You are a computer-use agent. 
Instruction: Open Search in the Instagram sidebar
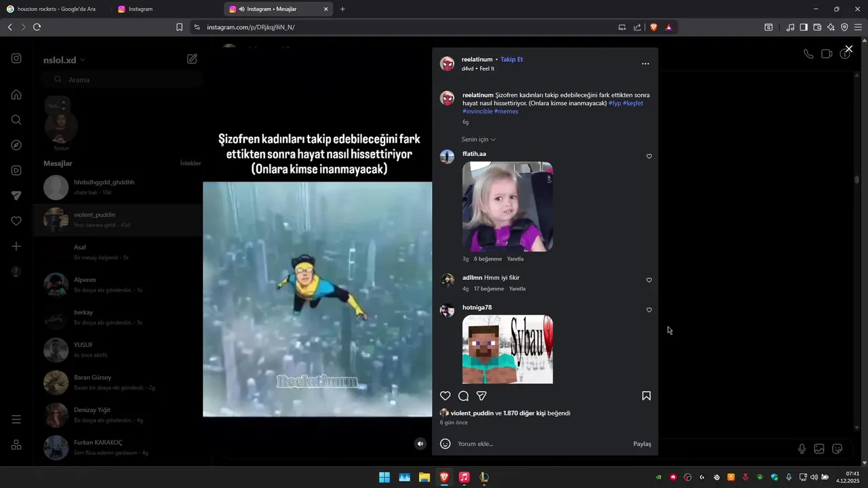pyautogui.click(x=16, y=120)
